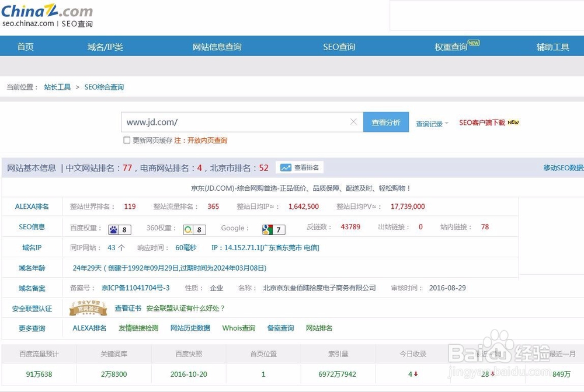Open the 网站历史数据 link

click(190, 328)
